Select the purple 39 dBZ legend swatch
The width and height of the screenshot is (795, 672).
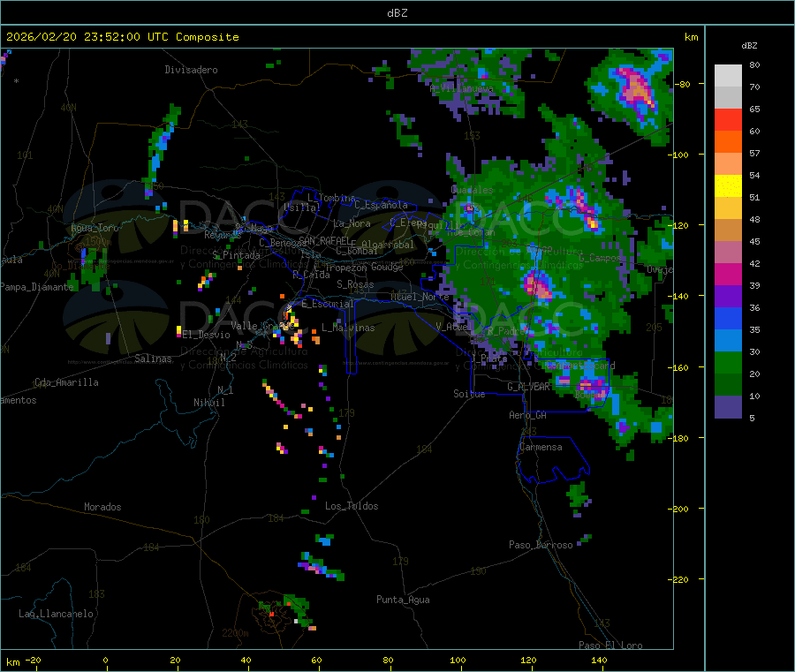[728, 297]
